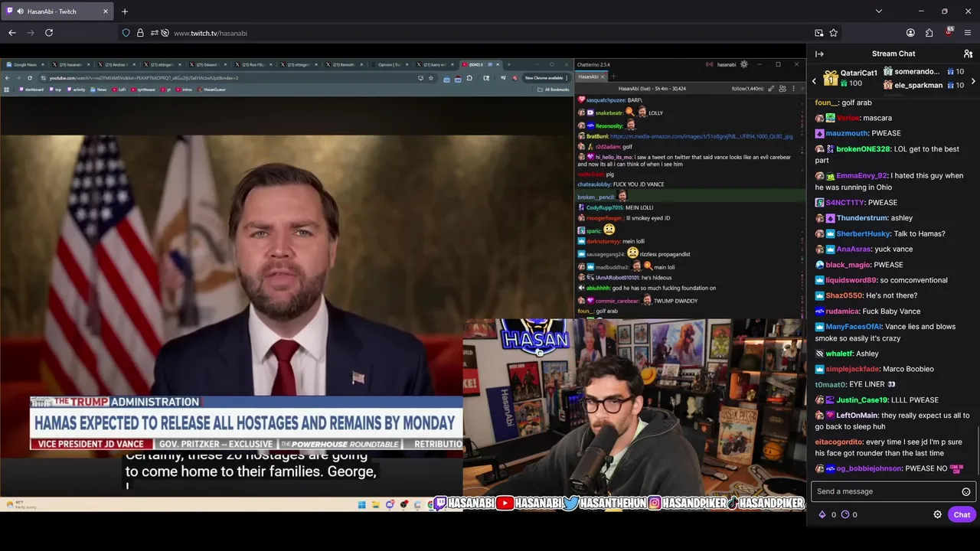Click username LeftOnMain in chat

(857, 416)
